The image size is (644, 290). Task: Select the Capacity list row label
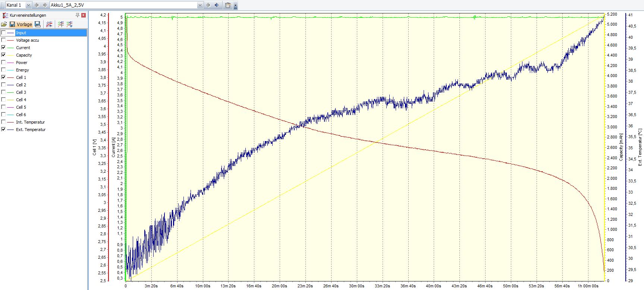tap(24, 55)
